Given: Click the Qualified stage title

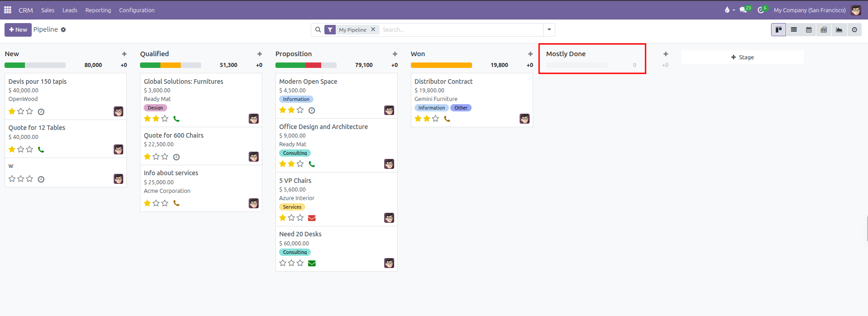Looking at the screenshot, I should click(x=154, y=54).
